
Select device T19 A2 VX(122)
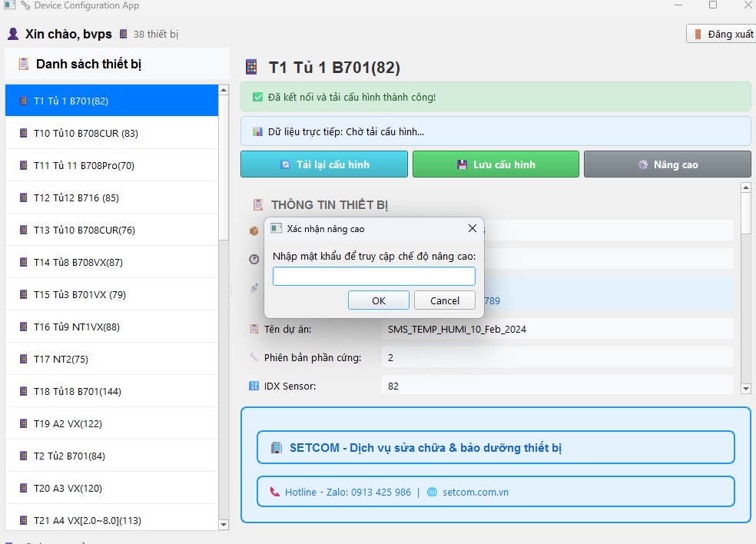pyautogui.click(x=68, y=423)
